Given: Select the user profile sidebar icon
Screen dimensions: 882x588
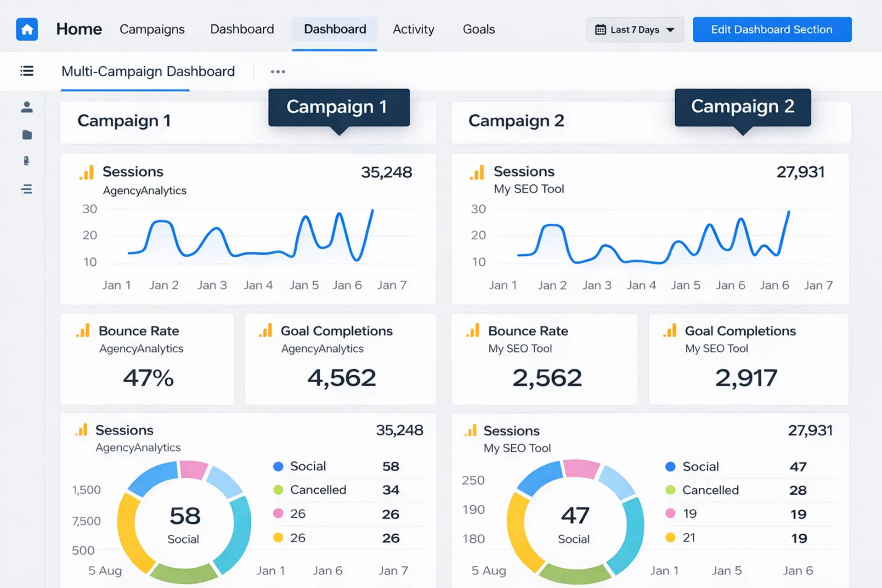Looking at the screenshot, I should click(27, 107).
